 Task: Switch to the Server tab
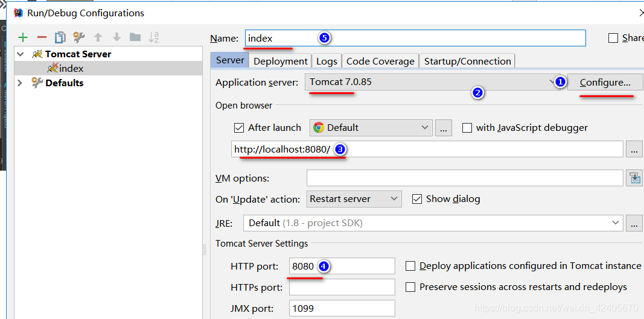click(x=230, y=61)
